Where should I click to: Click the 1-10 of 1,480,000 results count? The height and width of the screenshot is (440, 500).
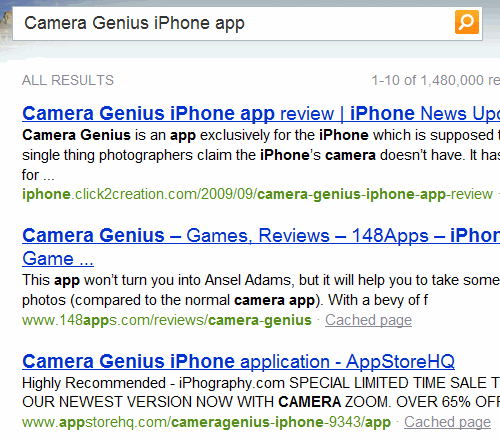pos(436,80)
